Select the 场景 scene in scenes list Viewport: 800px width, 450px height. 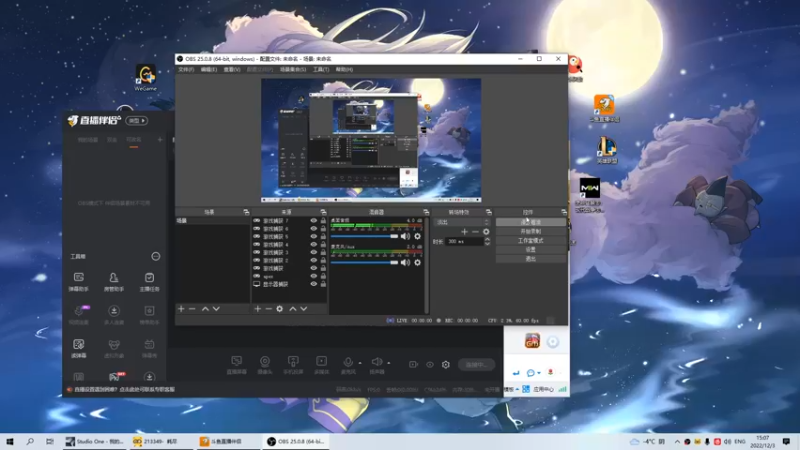(x=212, y=221)
